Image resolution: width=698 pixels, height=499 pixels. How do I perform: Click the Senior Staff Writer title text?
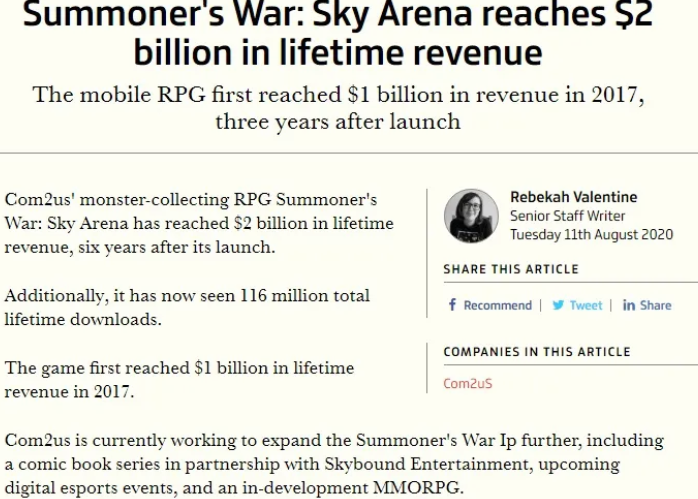(x=567, y=216)
